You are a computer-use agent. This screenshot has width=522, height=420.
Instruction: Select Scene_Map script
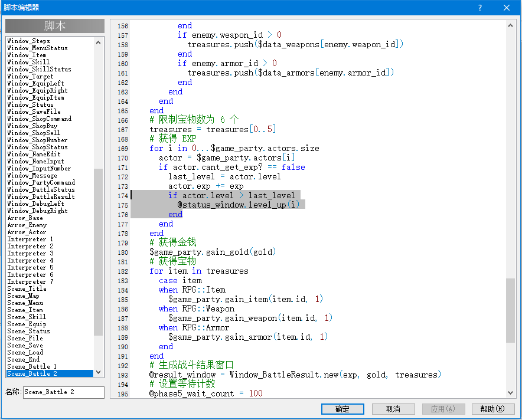click(x=23, y=296)
